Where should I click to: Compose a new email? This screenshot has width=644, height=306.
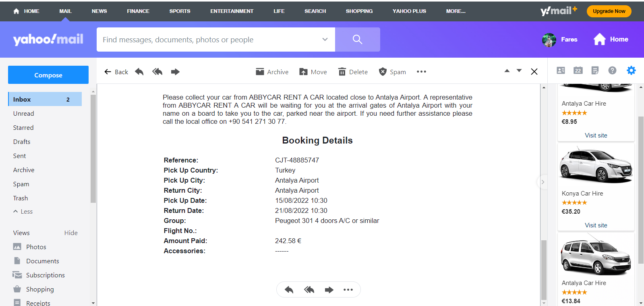click(x=48, y=75)
